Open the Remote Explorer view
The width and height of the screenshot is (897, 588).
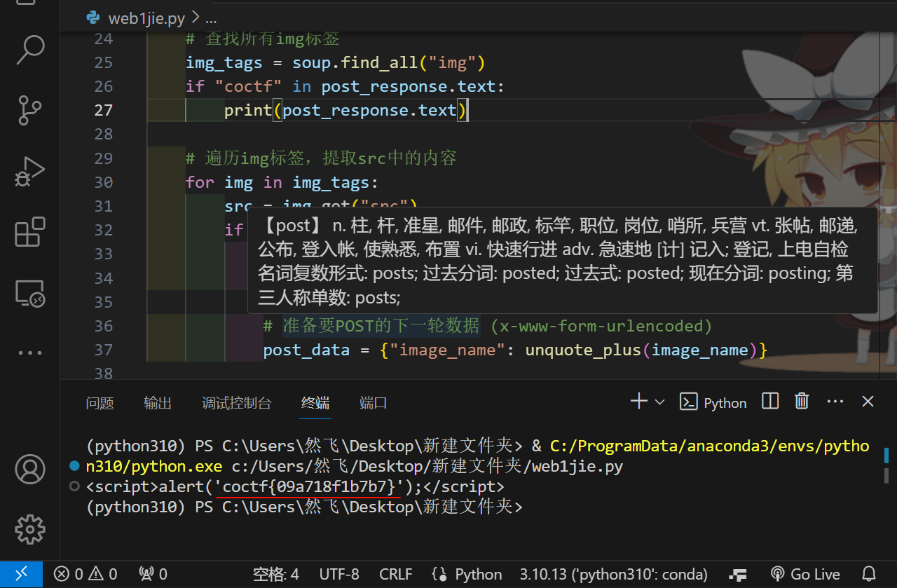[x=29, y=293]
